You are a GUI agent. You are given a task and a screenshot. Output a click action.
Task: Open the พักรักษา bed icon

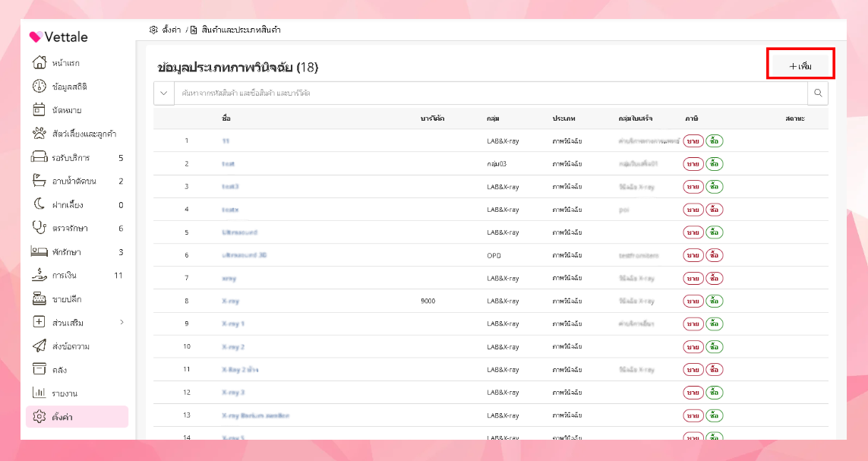coord(39,251)
